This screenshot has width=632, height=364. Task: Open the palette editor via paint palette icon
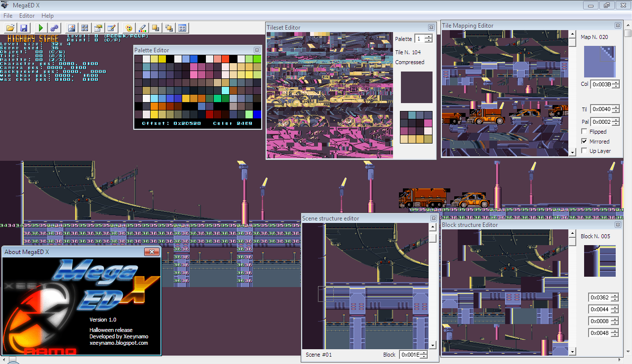point(129,28)
